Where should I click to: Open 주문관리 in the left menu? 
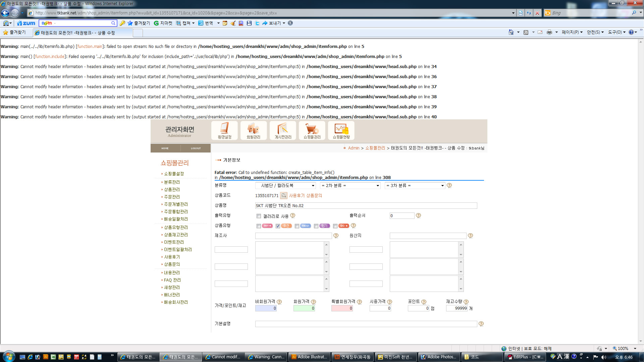pyautogui.click(x=172, y=197)
